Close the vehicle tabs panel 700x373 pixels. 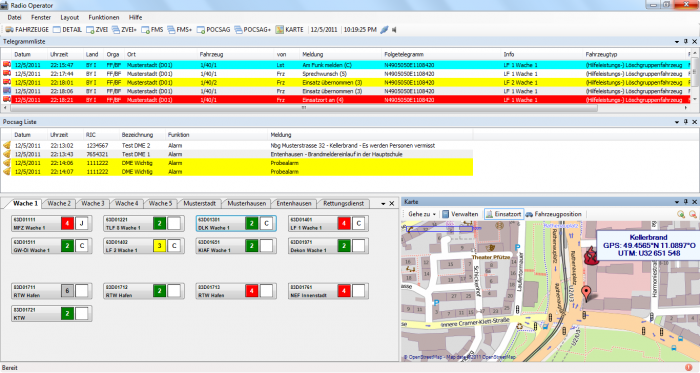click(x=392, y=203)
